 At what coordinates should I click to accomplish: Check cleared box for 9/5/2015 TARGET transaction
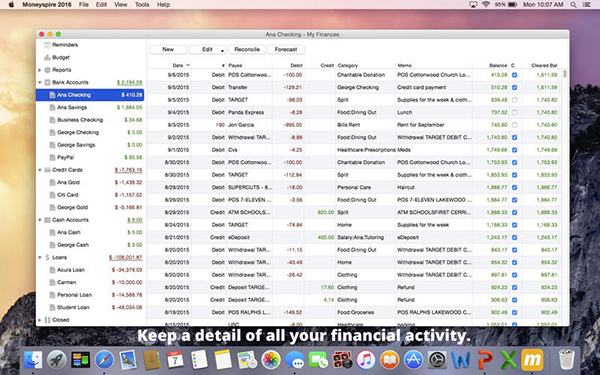pos(515,100)
